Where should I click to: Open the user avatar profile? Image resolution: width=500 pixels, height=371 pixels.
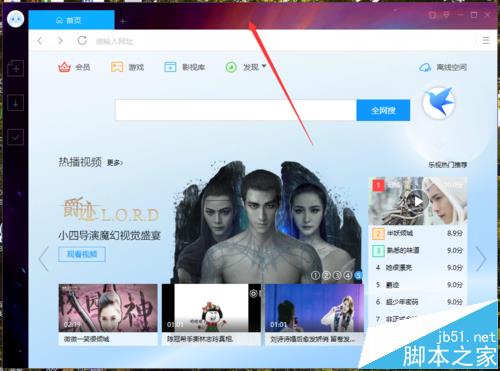pos(15,19)
